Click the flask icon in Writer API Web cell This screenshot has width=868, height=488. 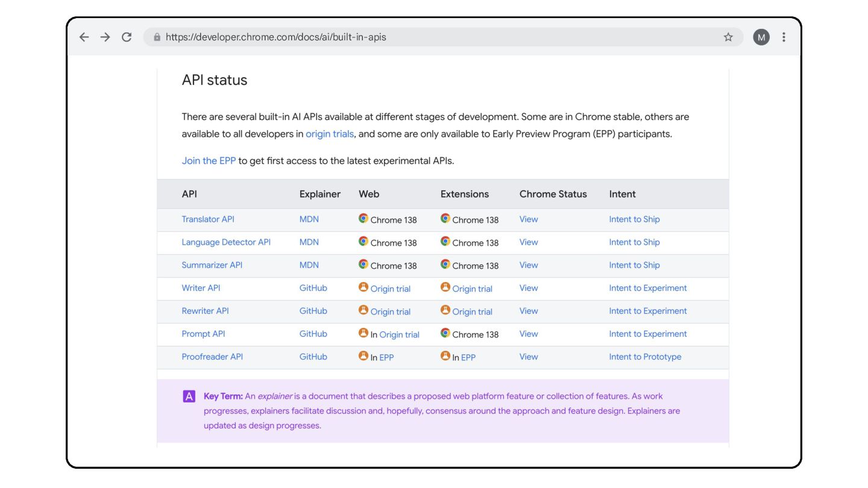363,287
